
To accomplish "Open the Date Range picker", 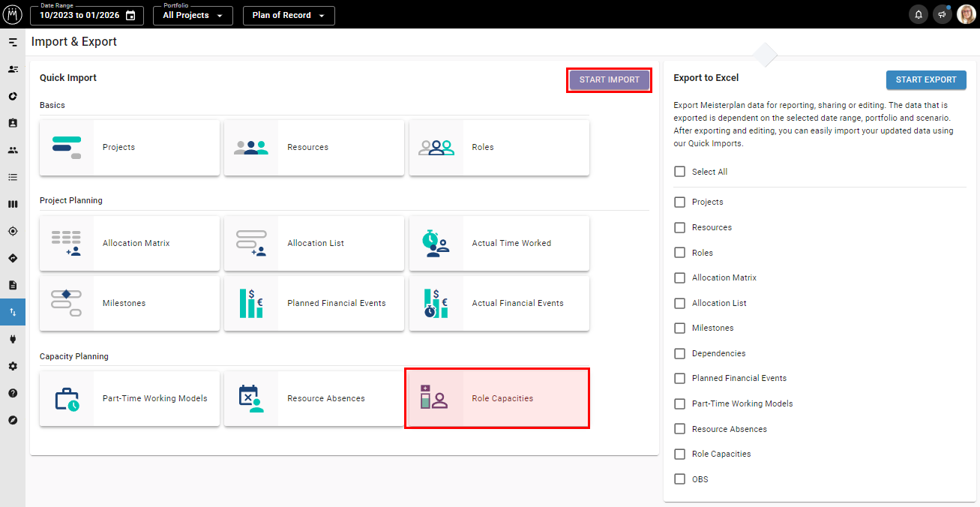I will pos(88,15).
